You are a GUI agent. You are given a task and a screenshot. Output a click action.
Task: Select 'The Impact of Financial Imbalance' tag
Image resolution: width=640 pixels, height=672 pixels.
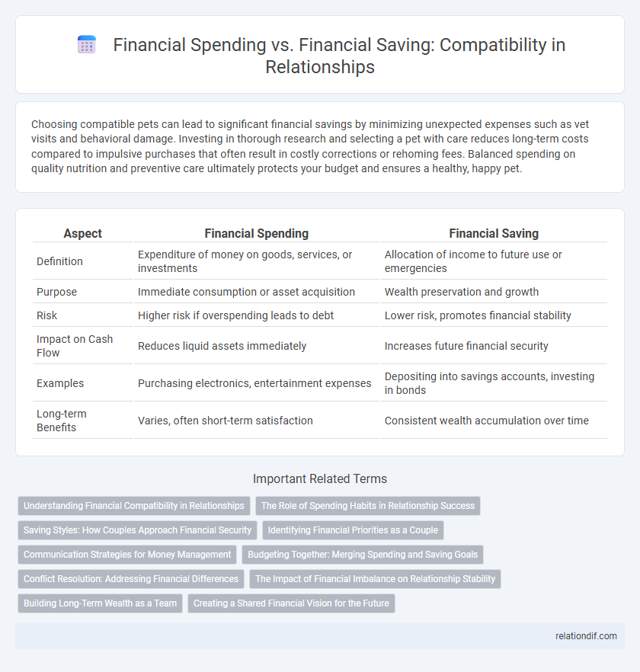coord(375,578)
